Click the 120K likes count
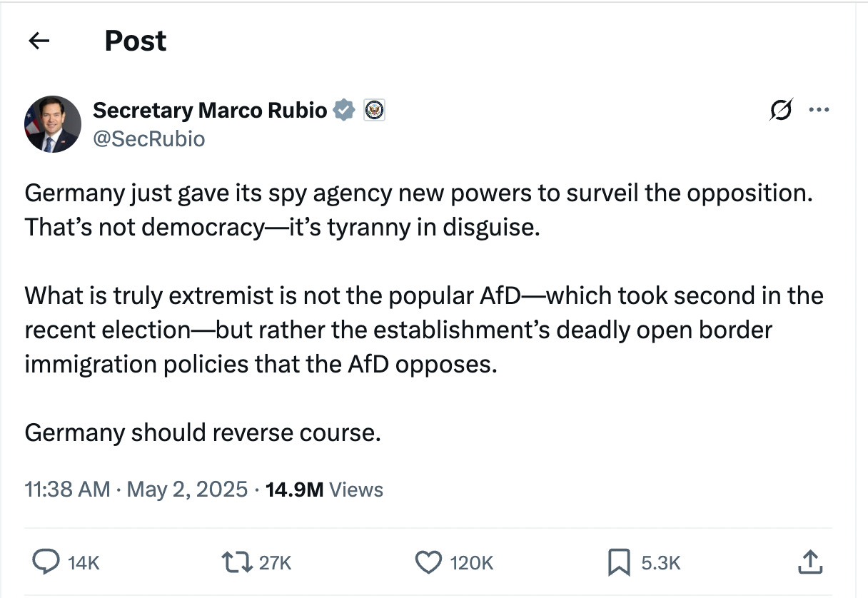 point(471,564)
